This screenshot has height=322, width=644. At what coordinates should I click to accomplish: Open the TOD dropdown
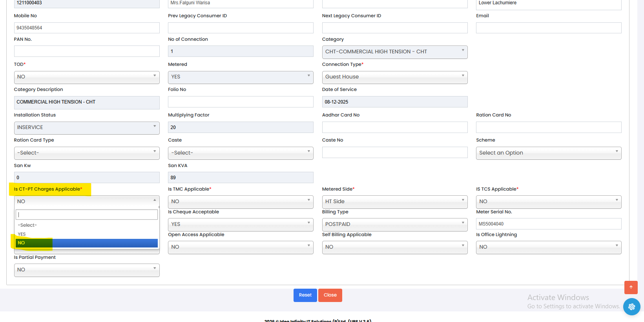pos(86,77)
